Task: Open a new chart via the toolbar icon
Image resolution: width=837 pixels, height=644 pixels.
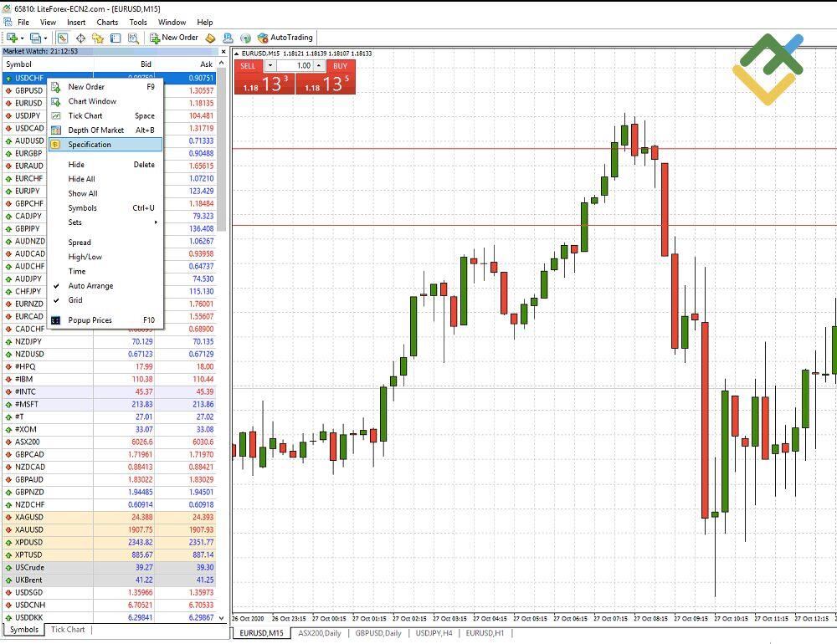Action: (x=10, y=37)
